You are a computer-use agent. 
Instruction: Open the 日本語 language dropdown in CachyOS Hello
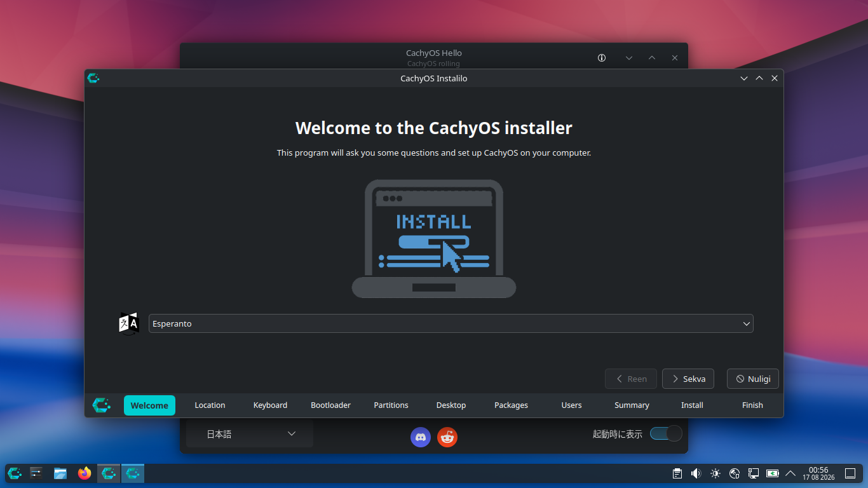point(250,434)
